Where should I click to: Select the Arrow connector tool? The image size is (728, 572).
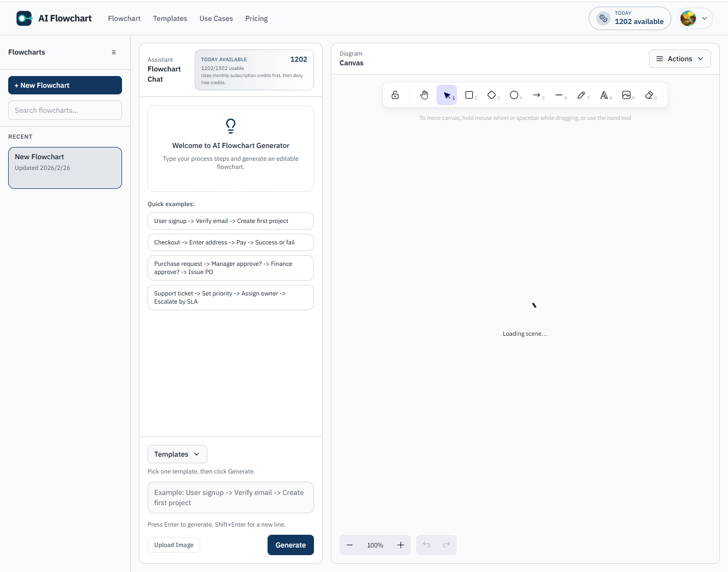[537, 95]
